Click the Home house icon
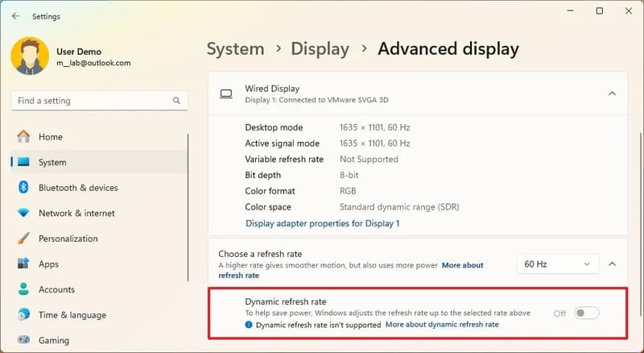Image resolution: width=644 pixels, height=353 pixels. tap(23, 136)
